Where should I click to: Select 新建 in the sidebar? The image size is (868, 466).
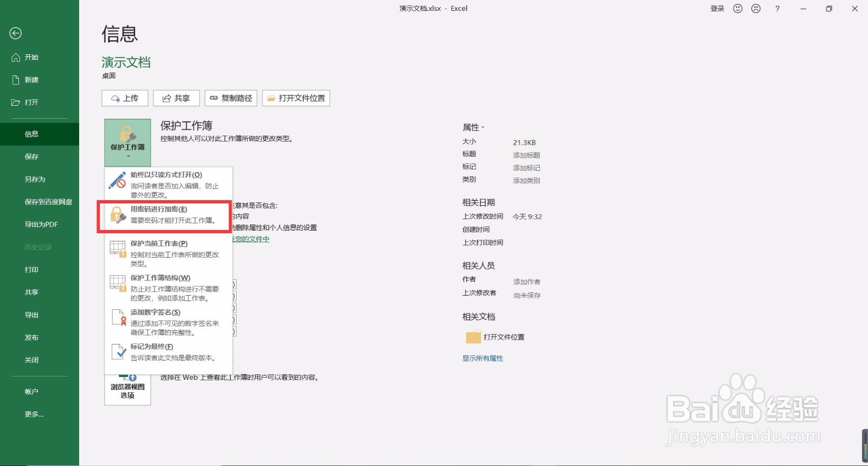tap(31, 80)
